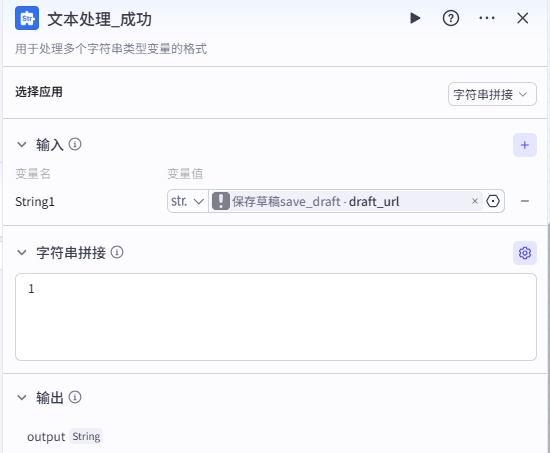Collapse the 输入 section

22,145
